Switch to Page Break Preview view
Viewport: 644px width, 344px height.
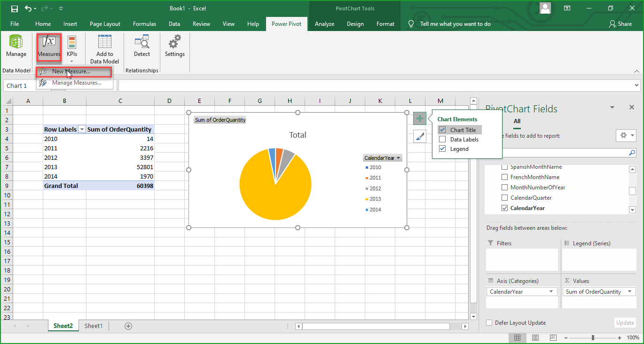click(554, 337)
